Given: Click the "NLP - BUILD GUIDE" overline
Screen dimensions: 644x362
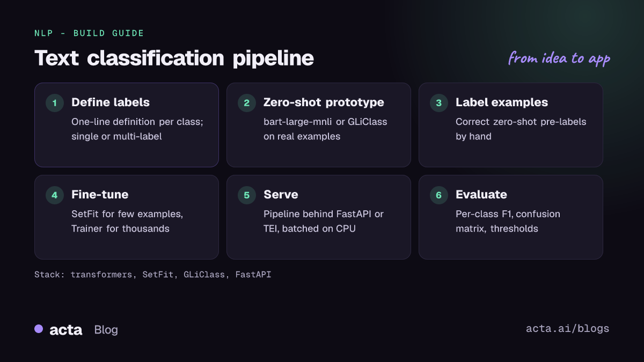Looking at the screenshot, I should [89, 33].
